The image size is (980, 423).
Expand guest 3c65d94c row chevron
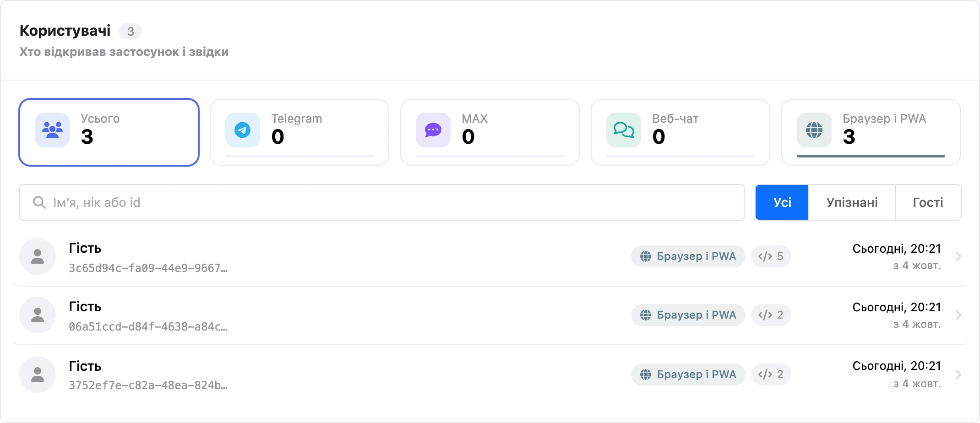point(958,256)
